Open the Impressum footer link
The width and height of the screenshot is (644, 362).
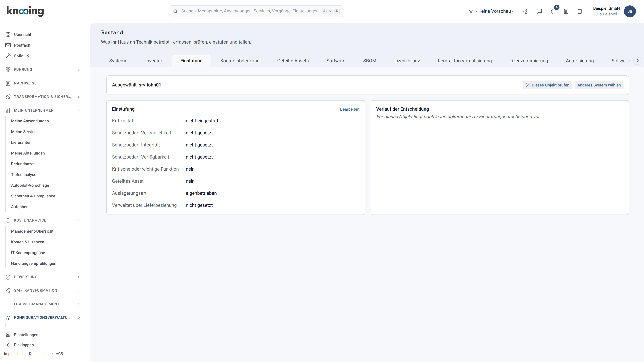[x=13, y=354]
